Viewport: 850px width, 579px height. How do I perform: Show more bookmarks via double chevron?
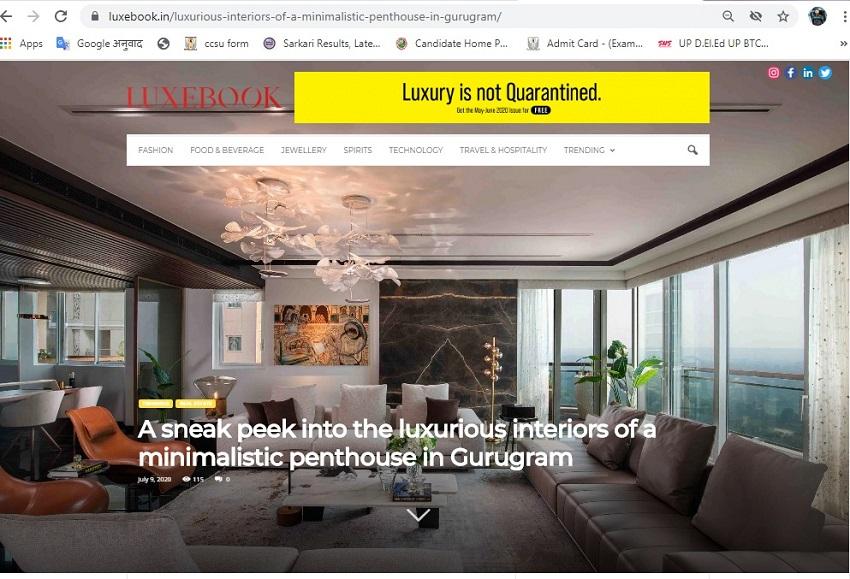click(843, 43)
